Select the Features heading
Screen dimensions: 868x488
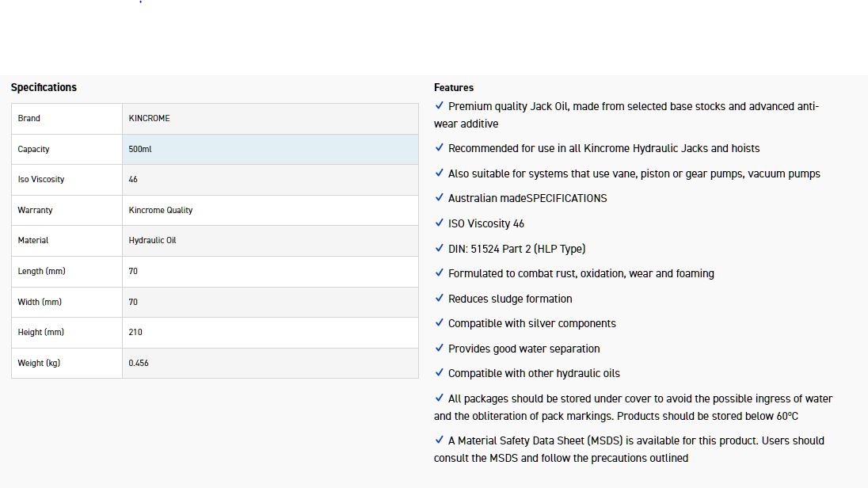tap(454, 87)
